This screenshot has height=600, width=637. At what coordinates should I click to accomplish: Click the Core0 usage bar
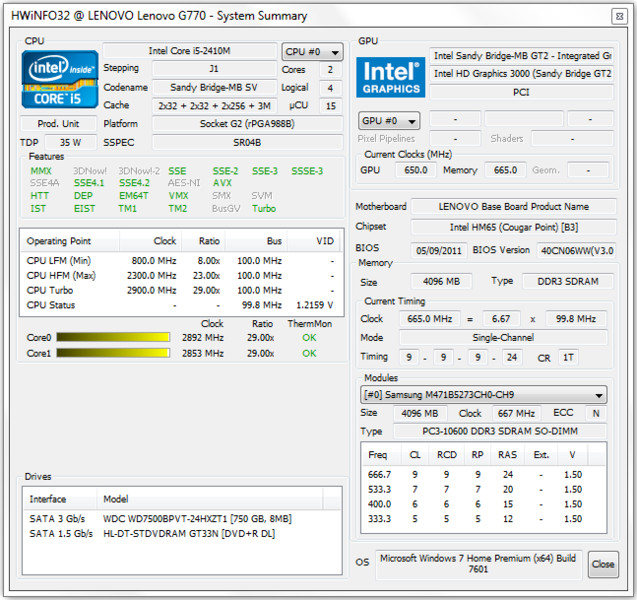click(113, 338)
